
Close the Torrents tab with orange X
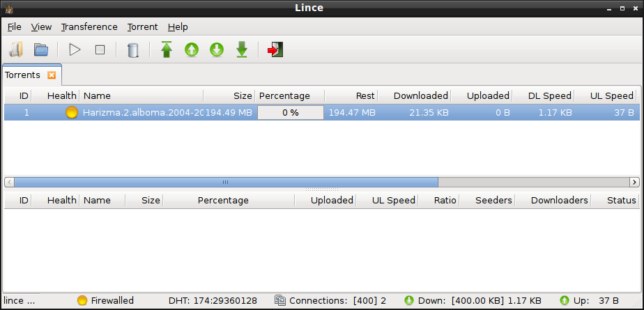(x=52, y=75)
